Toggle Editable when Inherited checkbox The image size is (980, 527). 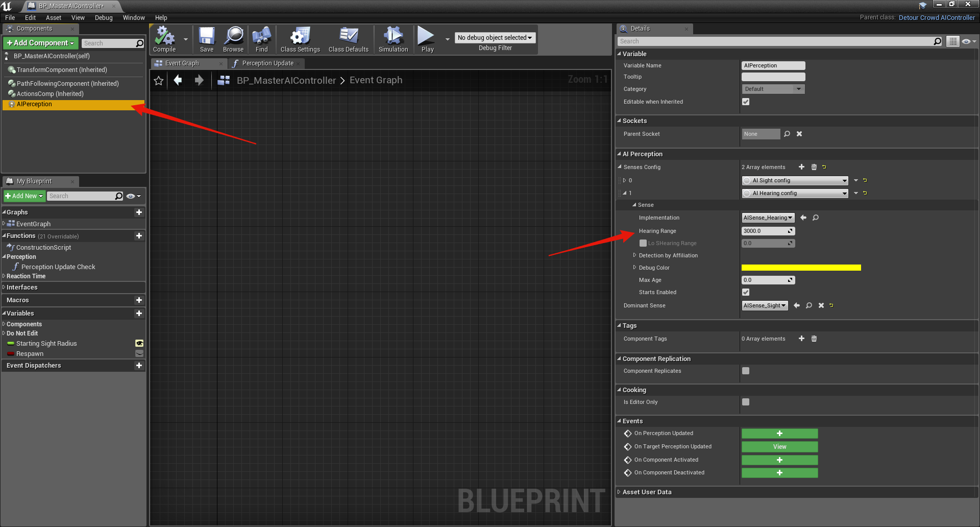coord(746,102)
